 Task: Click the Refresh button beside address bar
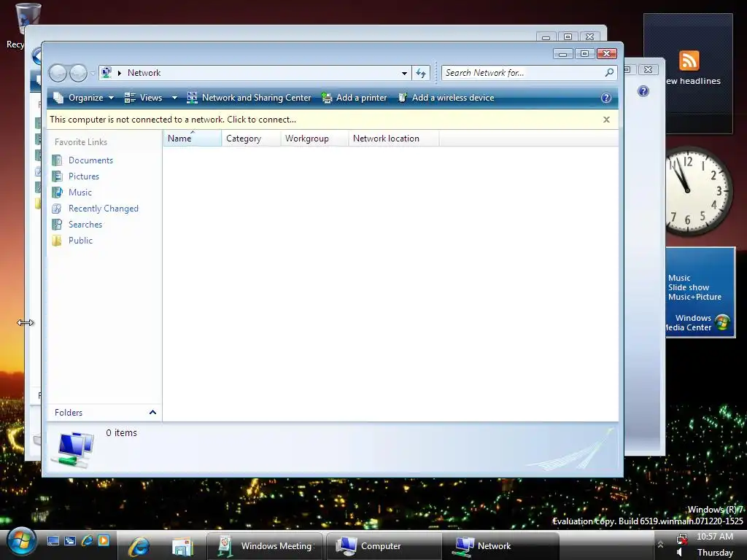421,74
